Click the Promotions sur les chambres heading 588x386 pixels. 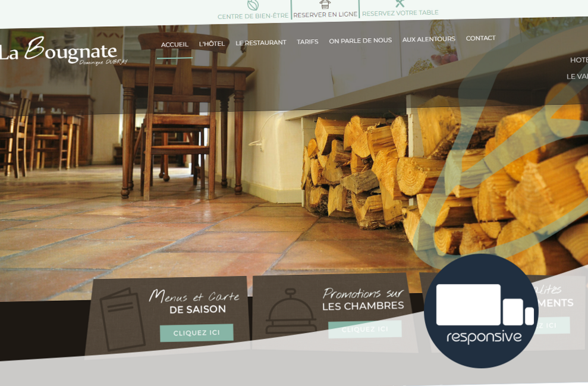[x=363, y=300]
